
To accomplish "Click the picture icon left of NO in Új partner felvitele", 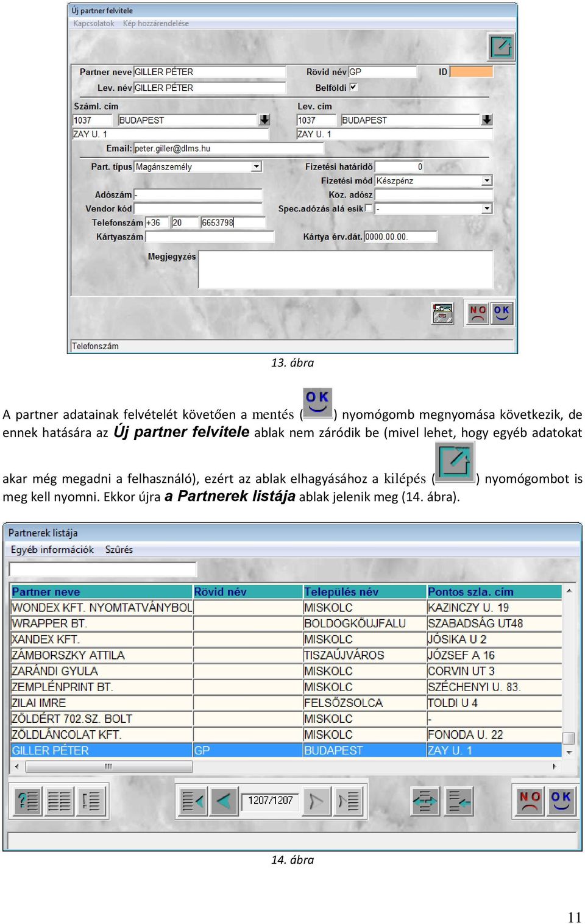I will tap(443, 313).
